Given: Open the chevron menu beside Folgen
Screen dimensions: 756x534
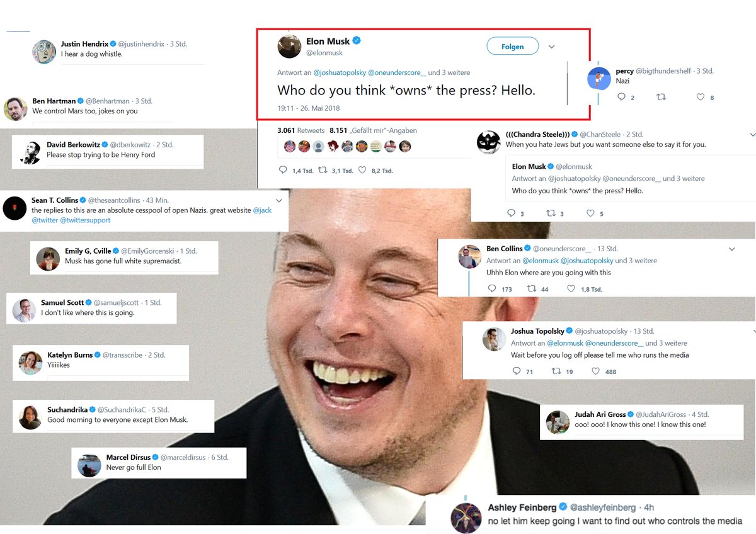Looking at the screenshot, I should click(x=551, y=47).
